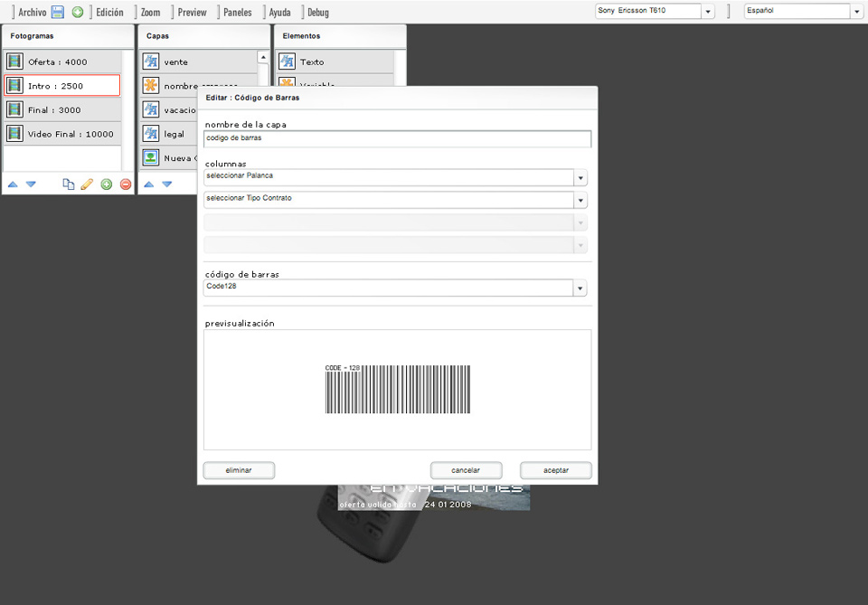Viewport: 868px width, 605px height.
Task: Expand the seleccionar Palanca dropdown
Action: tap(580, 177)
